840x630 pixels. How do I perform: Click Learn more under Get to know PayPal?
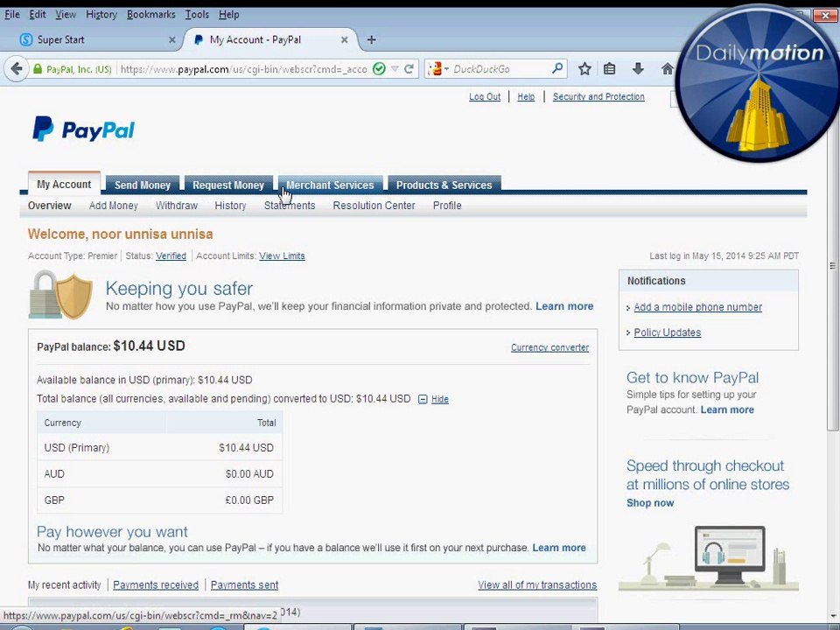(x=727, y=409)
